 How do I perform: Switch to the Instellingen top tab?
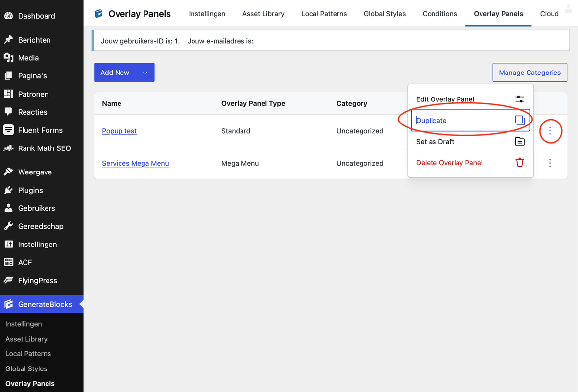(207, 14)
